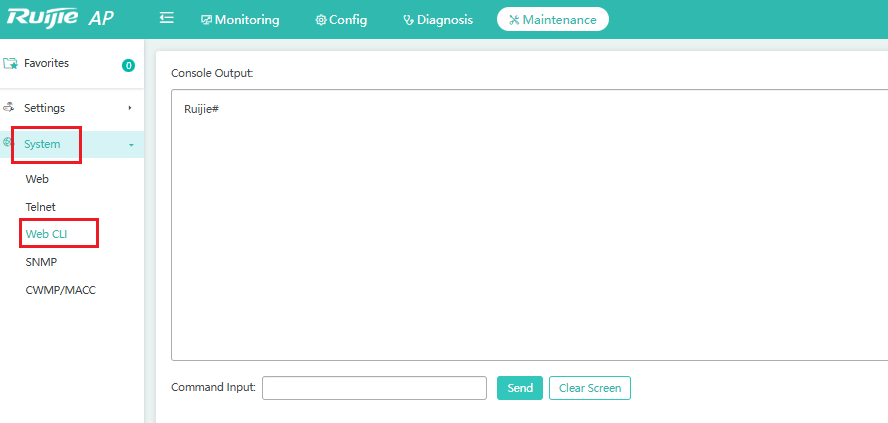The height and width of the screenshot is (423, 888).
Task: Collapse the System menu arrow
Action: pyautogui.click(x=131, y=145)
